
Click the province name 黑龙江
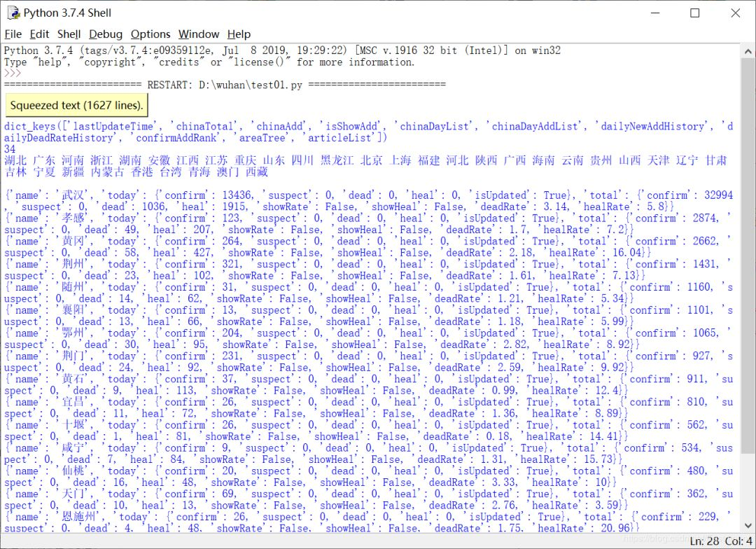337,160
